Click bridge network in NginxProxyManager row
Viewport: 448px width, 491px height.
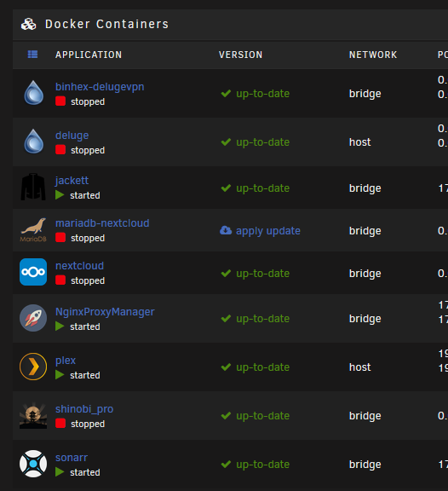pos(365,319)
